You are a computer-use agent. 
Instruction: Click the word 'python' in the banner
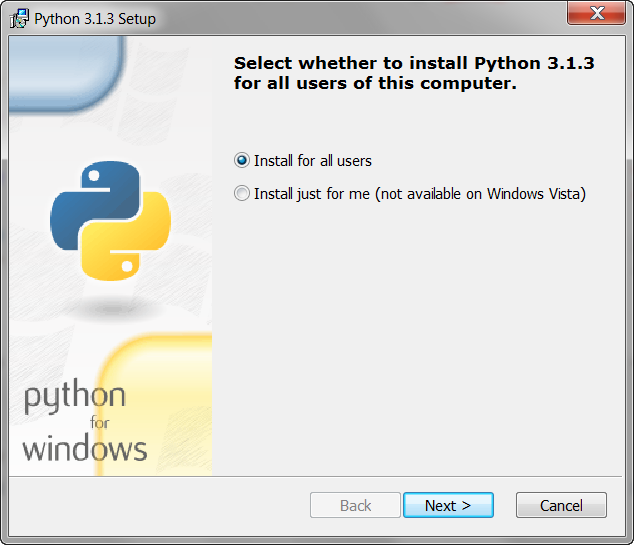[74, 397]
